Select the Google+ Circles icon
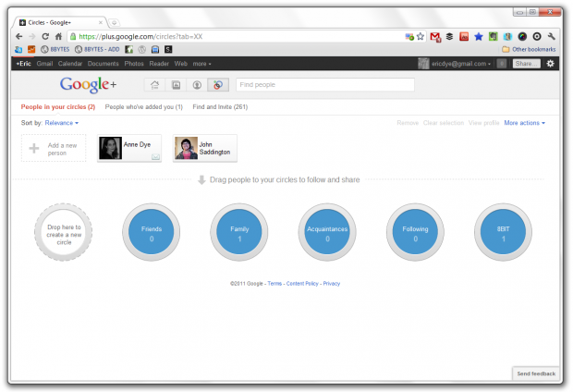The image size is (573, 392). (218, 85)
